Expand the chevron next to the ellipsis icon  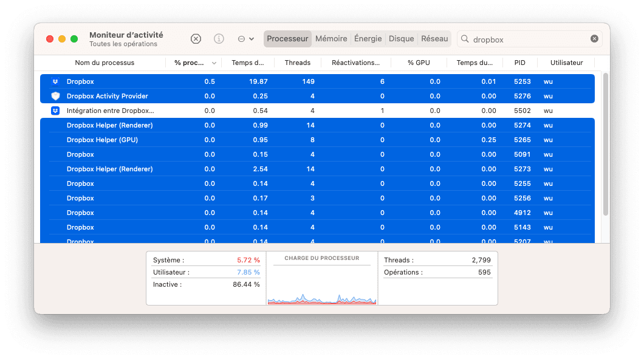[251, 39]
